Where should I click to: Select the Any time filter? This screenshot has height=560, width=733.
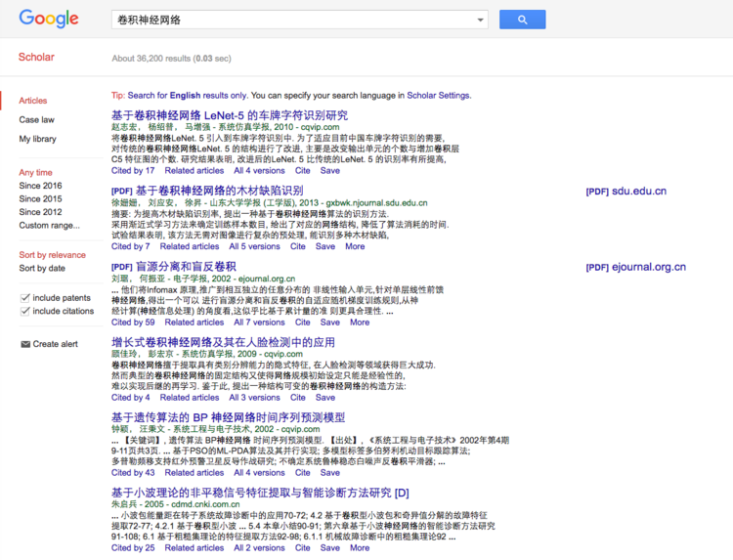tap(35, 172)
